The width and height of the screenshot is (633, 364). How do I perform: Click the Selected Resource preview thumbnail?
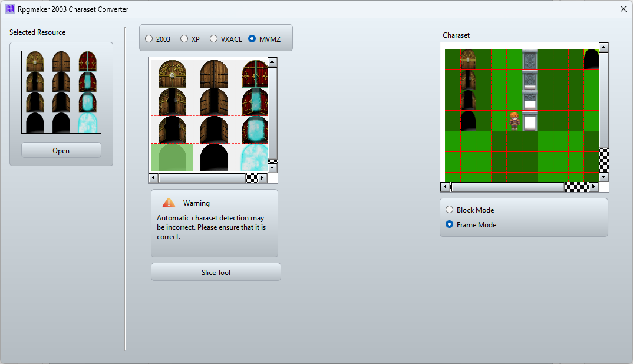click(x=61, y=92)
